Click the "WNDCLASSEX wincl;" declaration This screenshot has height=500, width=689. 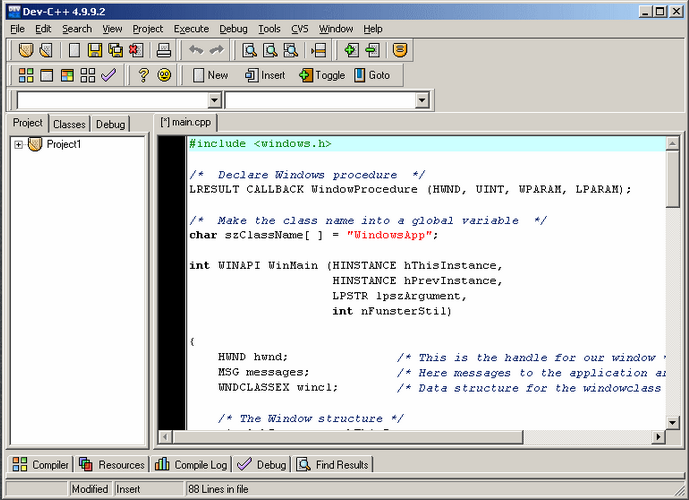(278, 387)
